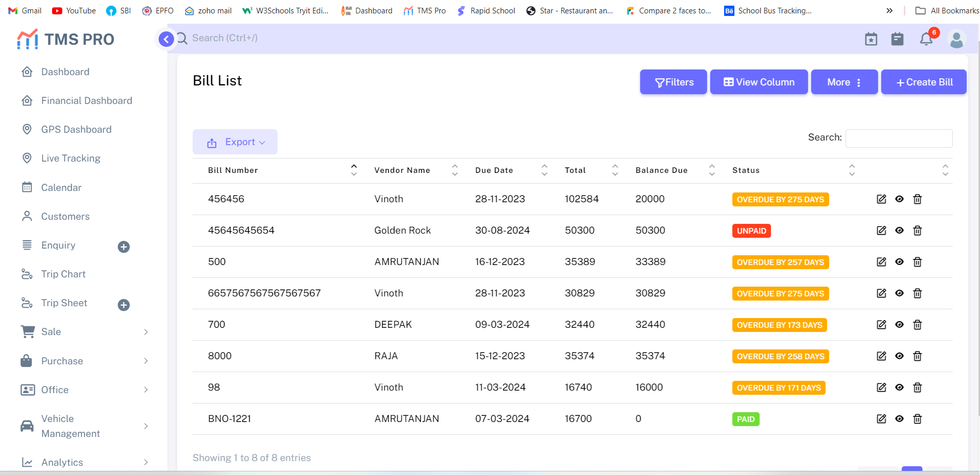Delete bill number 98

coord(918,388)
